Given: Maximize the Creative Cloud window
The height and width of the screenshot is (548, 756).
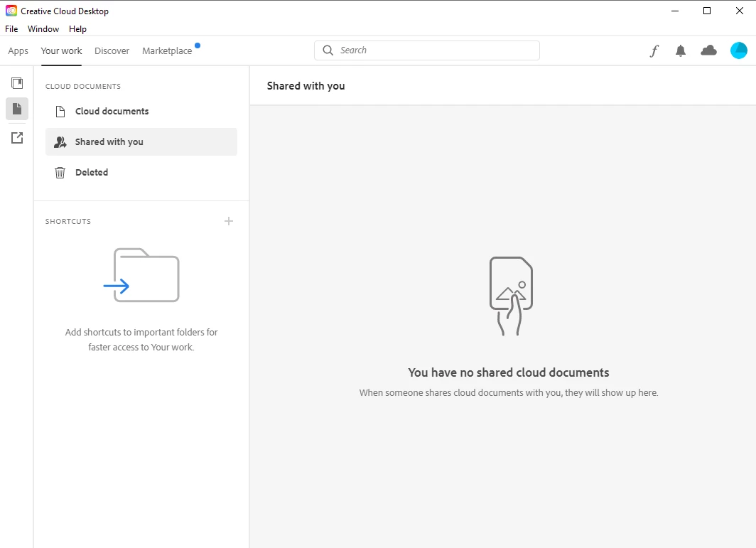Looking at the screenshot, I should click(x=707, y=11).
